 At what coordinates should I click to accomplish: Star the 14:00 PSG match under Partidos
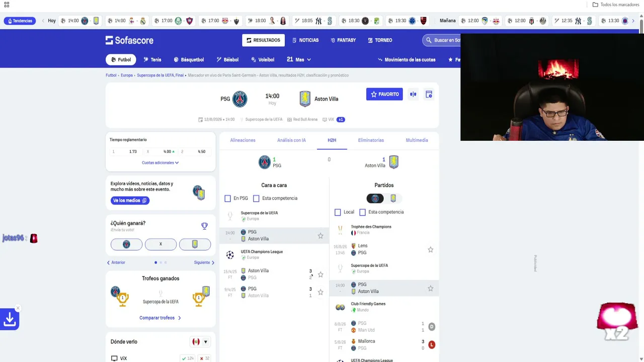[430, 288]
